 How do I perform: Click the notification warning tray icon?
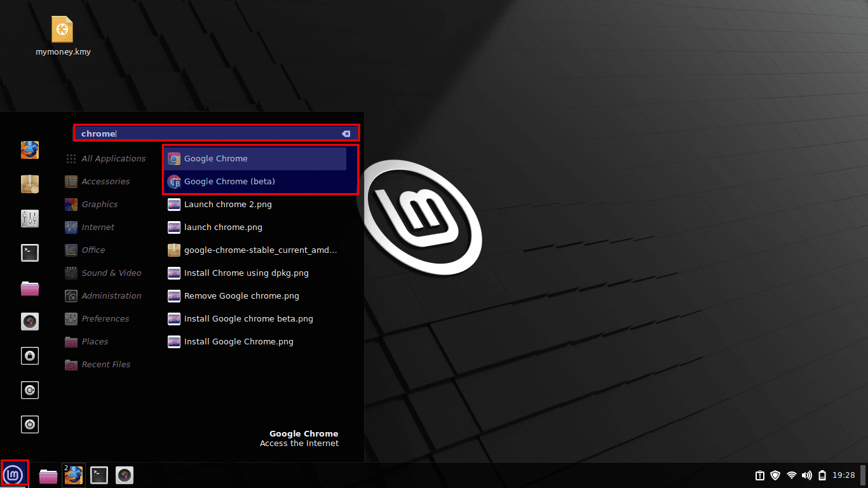point(760,475)
